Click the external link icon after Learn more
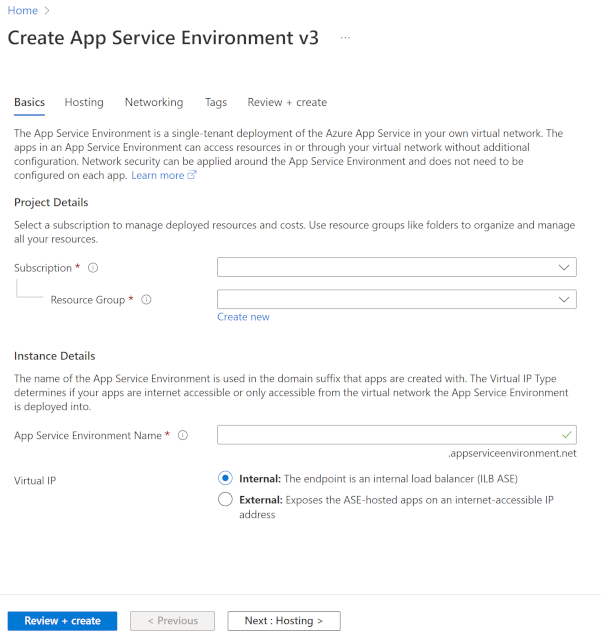Screen dimensions: 601x638 [192, 175]
